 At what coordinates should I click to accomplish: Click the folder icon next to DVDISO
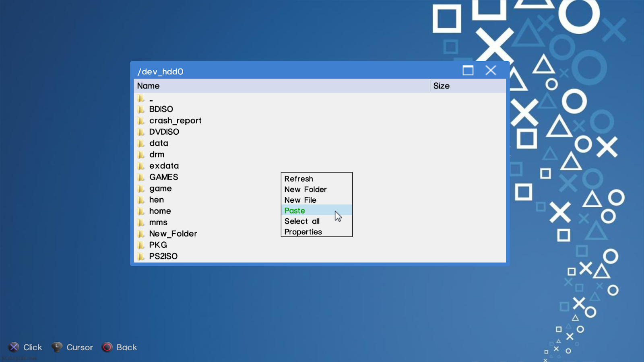[141, 132]
